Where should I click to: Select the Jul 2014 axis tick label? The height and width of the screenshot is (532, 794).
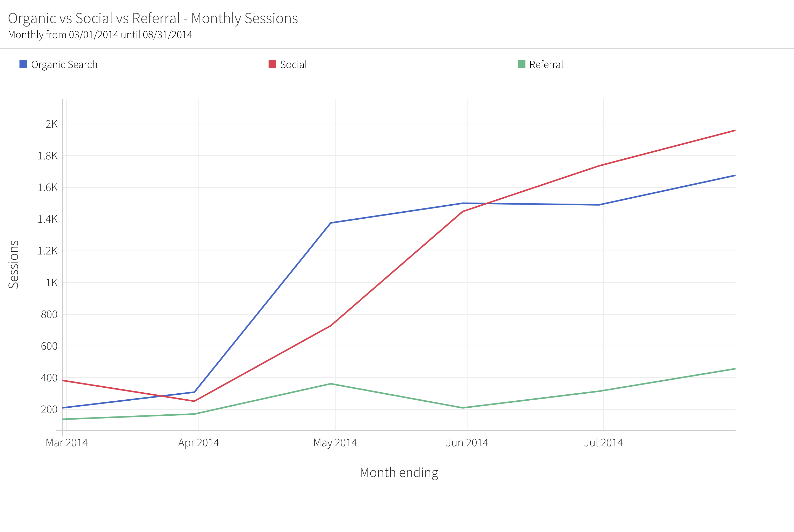click(x=603, y=443)
